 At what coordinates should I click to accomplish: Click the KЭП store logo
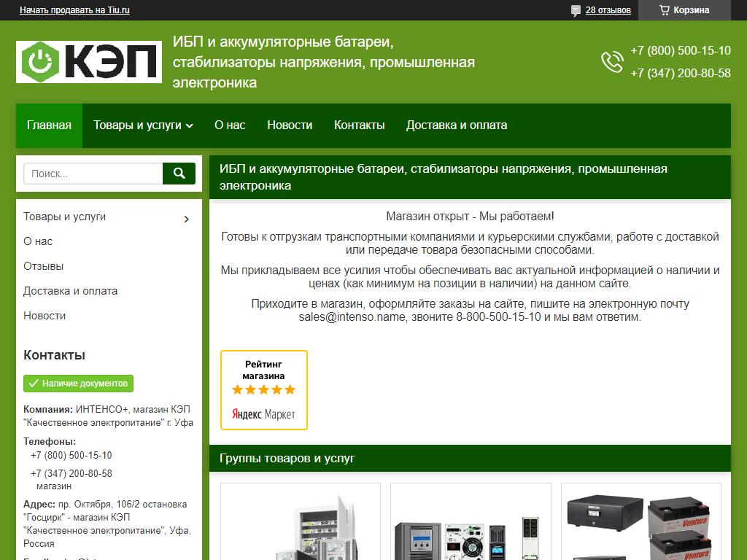[x=89, y=61]
